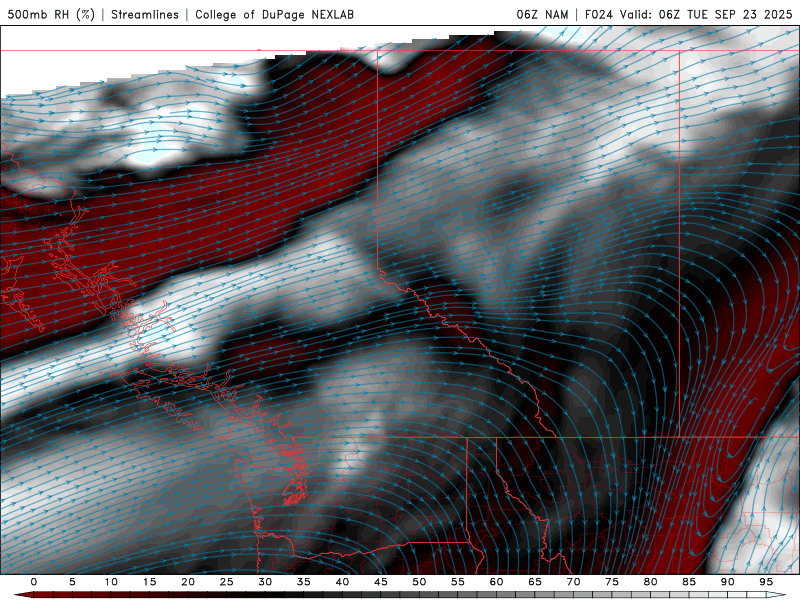This screenshot has height=600, width=800.
Task: Click the "30" colorbar label
Action: pyautogui.click(x=265, y=582)
